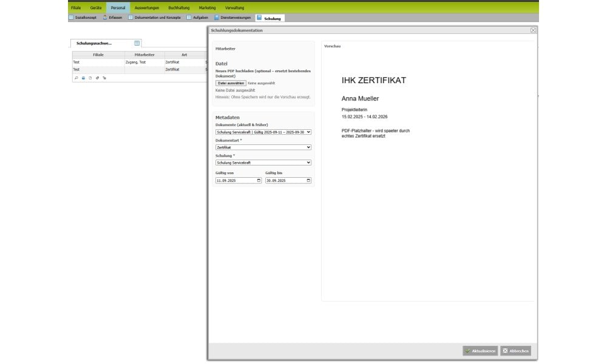Open the Schulung dropdown in Metadaten

point(263,163)
